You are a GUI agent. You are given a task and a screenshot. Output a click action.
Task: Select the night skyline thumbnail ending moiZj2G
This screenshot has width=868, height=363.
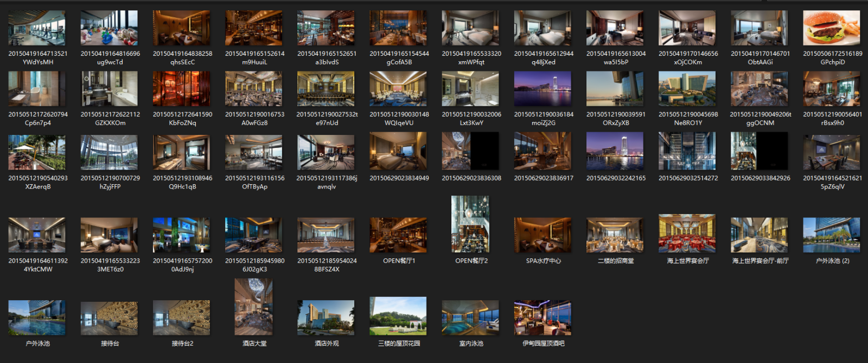tap(542, 89)
